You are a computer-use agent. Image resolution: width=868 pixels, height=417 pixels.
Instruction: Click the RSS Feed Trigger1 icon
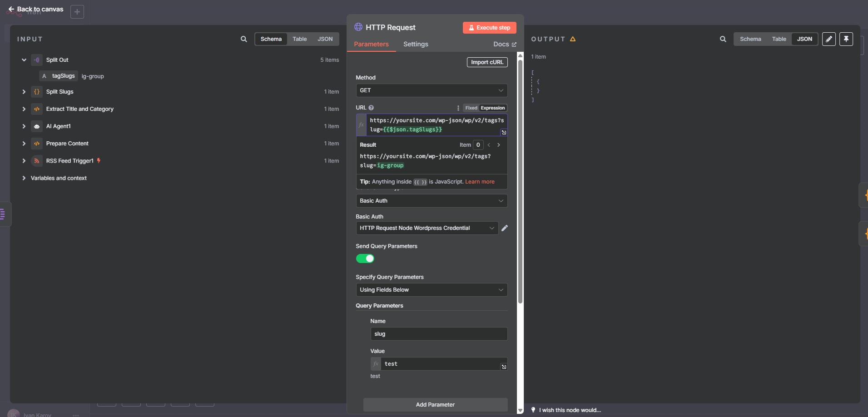click(37, 161)
